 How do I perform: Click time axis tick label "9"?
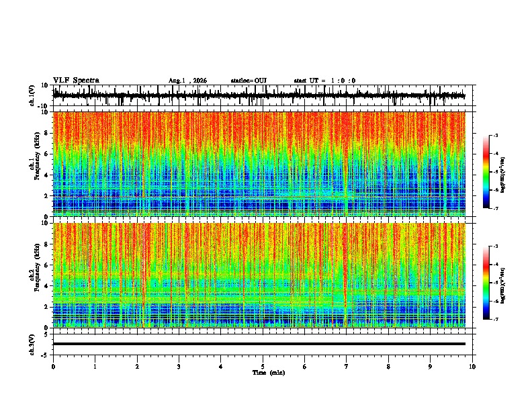click(x=430, y=367)
